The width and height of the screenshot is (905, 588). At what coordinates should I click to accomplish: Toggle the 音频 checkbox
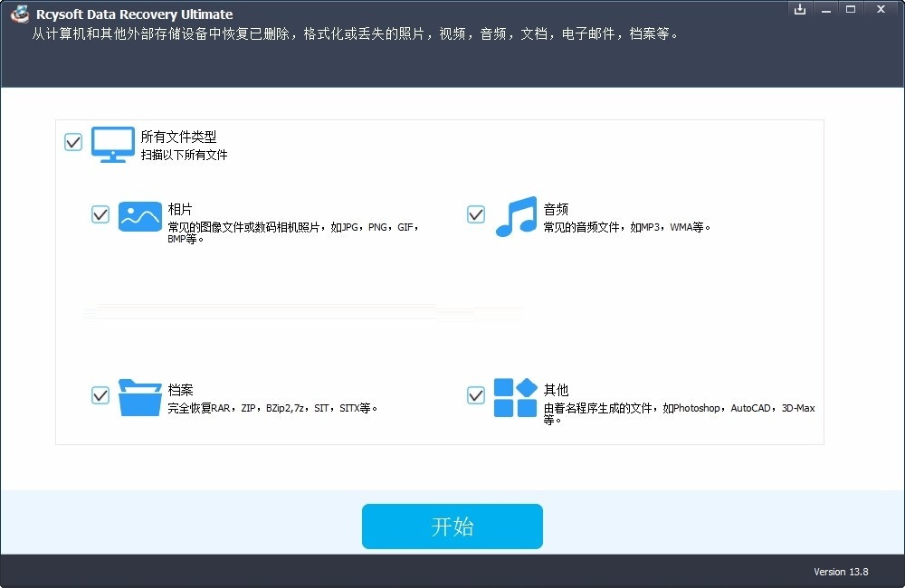point(476,214)
